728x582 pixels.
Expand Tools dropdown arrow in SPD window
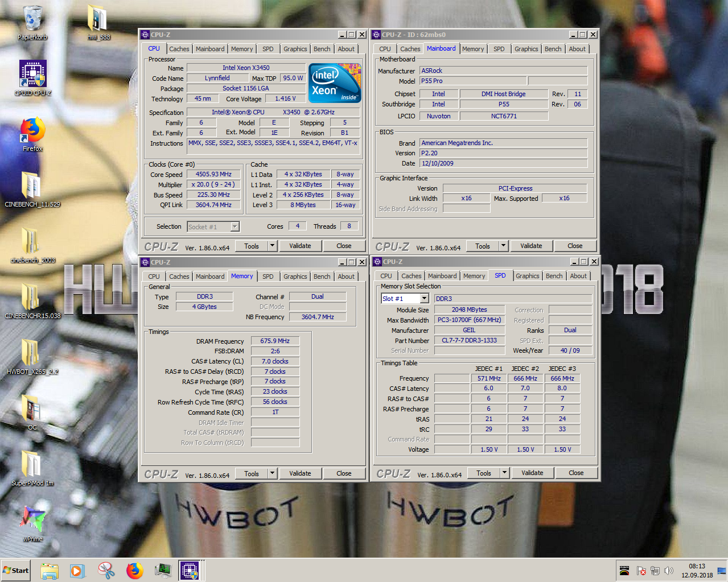(504, 473)
